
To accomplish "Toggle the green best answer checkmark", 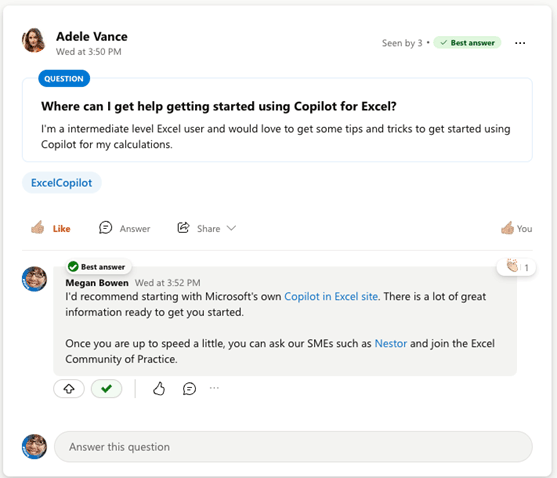I will [x=107, y=389].
